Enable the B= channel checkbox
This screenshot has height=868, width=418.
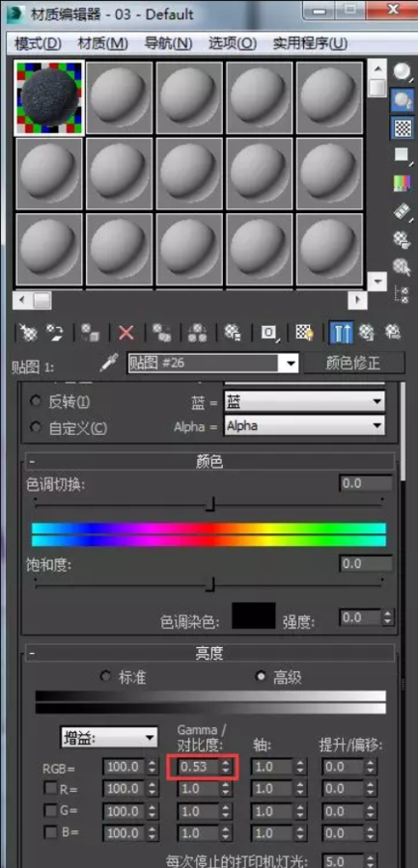(50, 832)
